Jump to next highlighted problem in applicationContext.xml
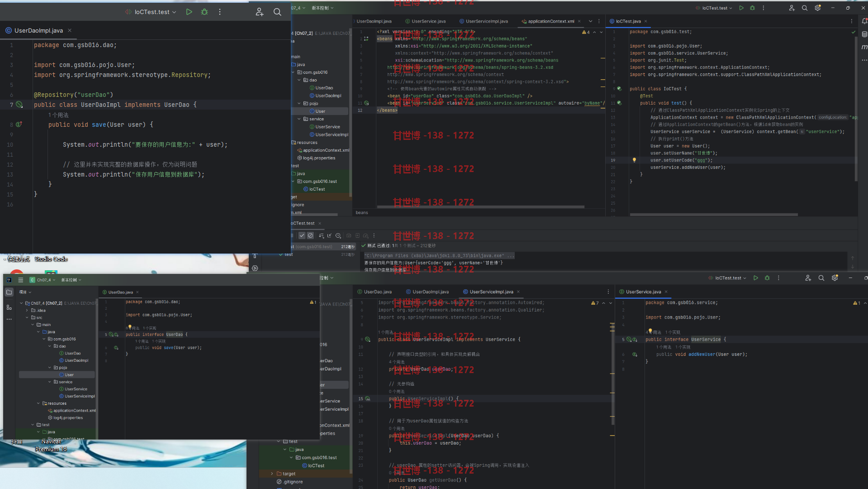868x489 pixels. coord(601,32)
